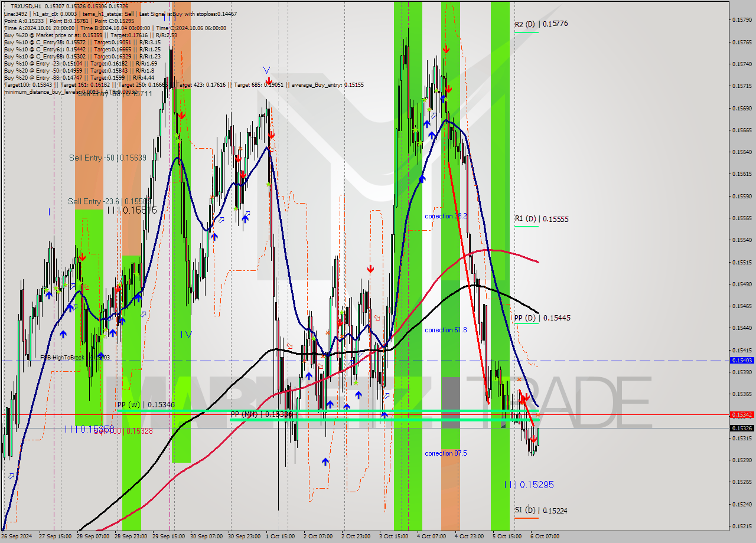Image resolution: width=756 pixels, height=543 pixels.
Task: Select the 26 Sep 2024 date on time axis
Action: (x=17, y=537)
